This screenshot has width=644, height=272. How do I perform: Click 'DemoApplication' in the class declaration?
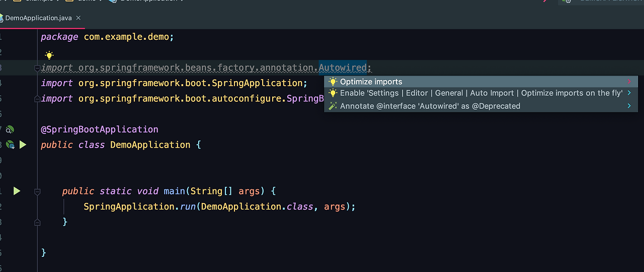(x=150, y=145)
